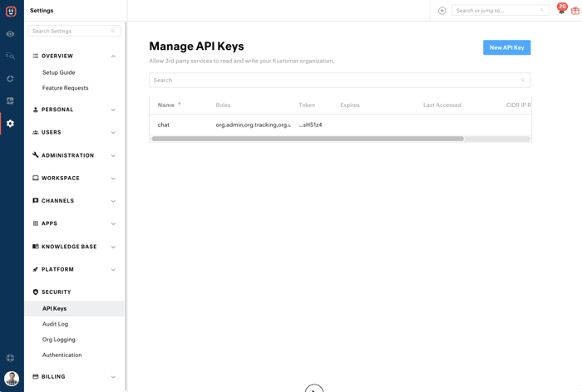Open the reporting chart icon in left rail

pos(10,100)
